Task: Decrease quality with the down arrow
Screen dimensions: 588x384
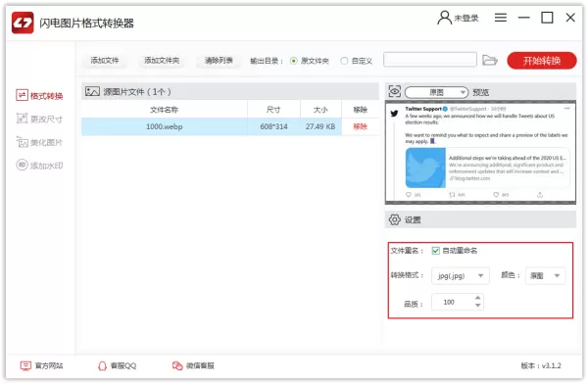Action: click(x=477, y=306)
